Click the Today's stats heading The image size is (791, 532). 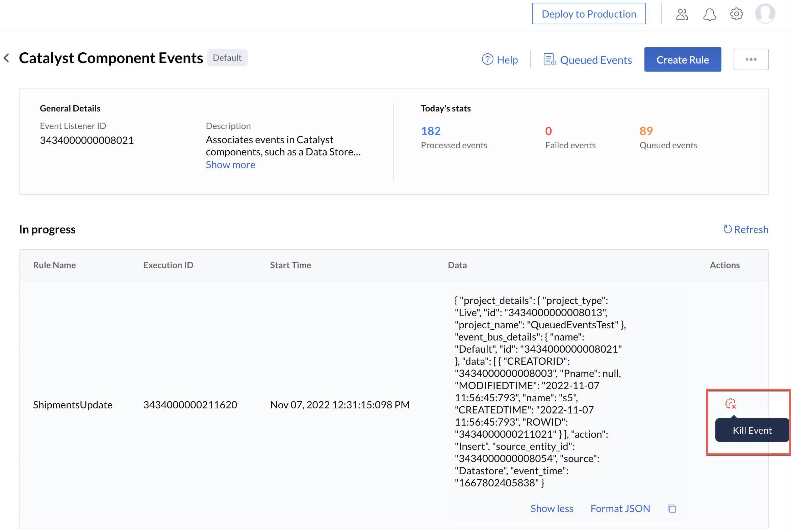[445, 108]
